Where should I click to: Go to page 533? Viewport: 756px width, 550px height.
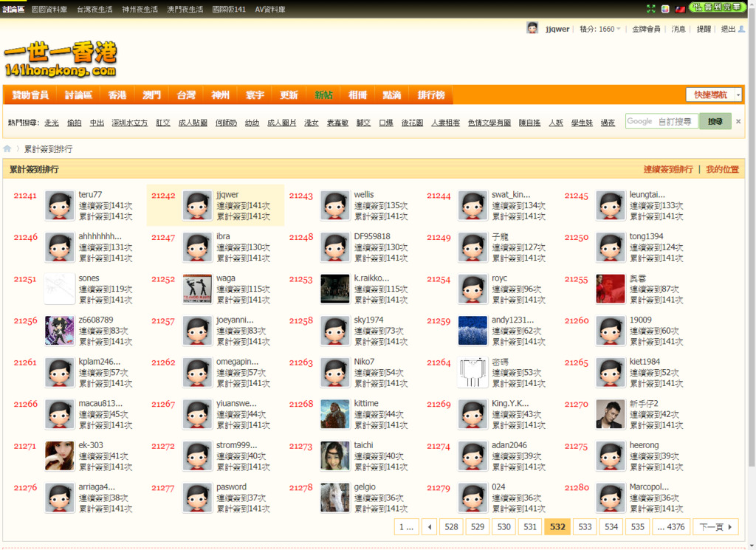click(x=585, y=527)
